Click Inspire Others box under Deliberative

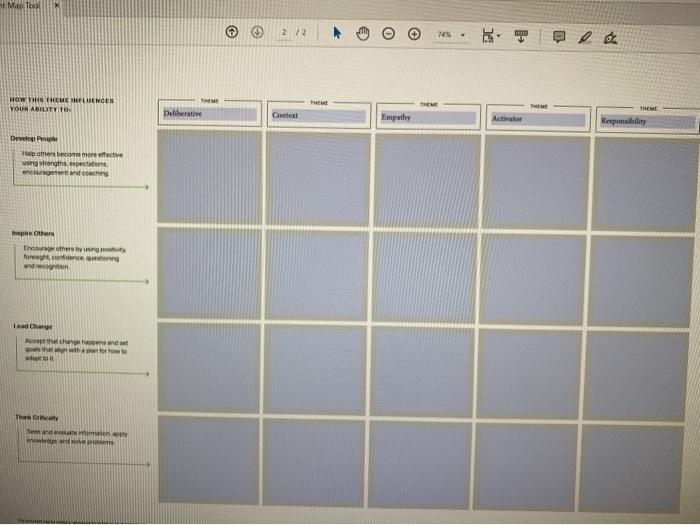pyautogui.click(x=209, y=273)
